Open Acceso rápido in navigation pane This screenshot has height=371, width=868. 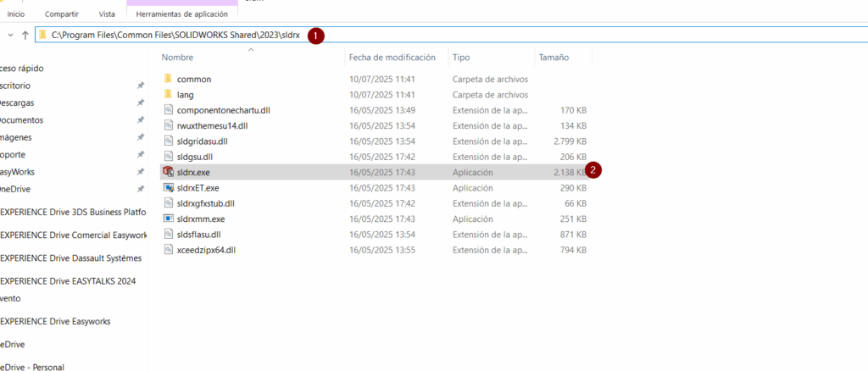click(22, 68)
